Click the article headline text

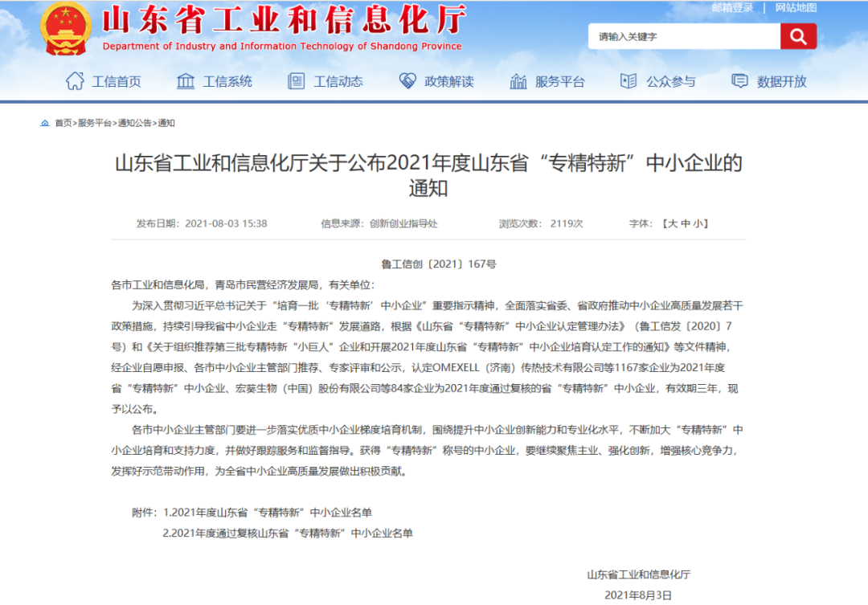coord(428,175)
